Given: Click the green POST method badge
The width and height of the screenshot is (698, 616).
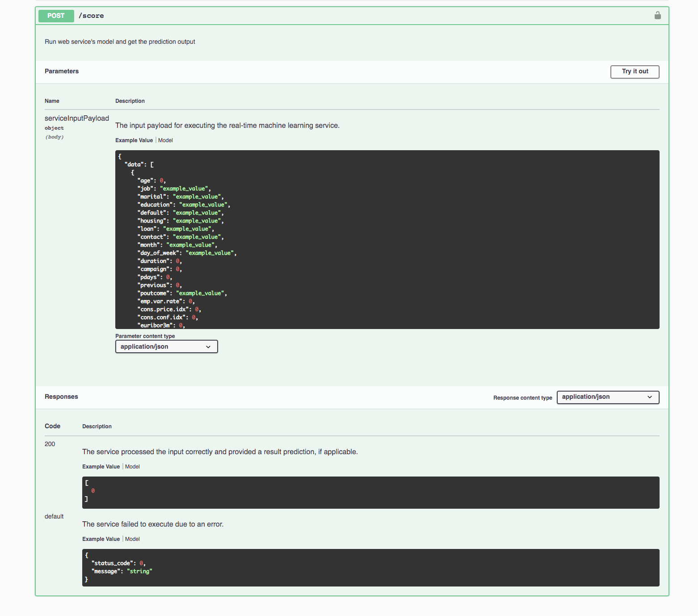Looking at the screenshot, I should pyautogui.click(x=56, y=16).
